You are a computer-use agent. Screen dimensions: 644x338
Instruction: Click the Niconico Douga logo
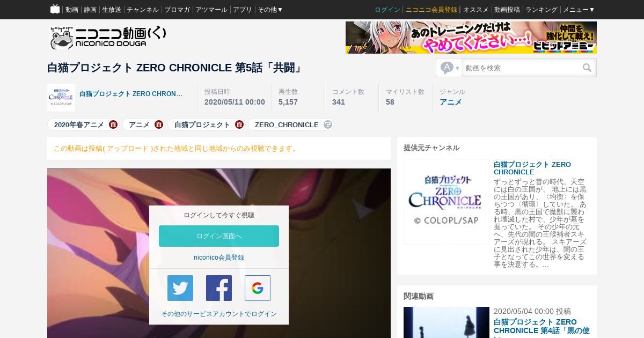click(x=108, y=38)
